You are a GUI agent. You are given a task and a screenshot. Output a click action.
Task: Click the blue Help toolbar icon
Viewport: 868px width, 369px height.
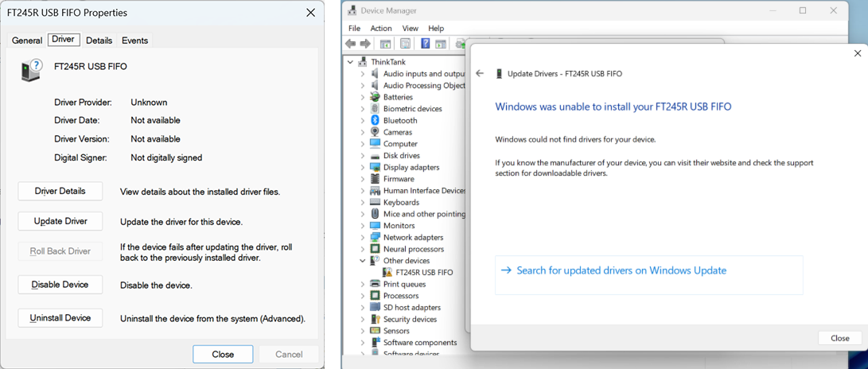point(426,43)
